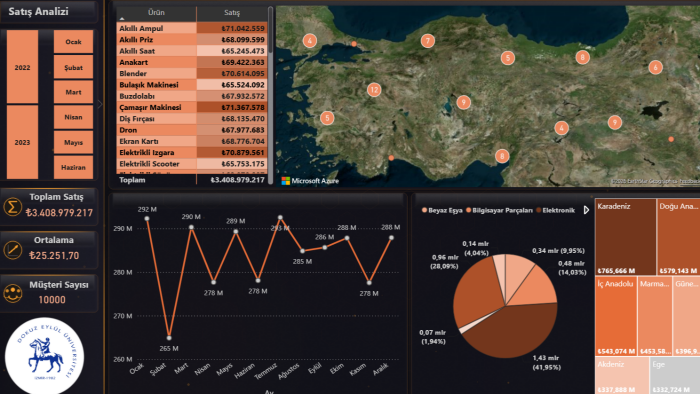This screenshot has width=700, height=394.
Task: Select the Marmara treemap tile
Action: coord(655,316)
